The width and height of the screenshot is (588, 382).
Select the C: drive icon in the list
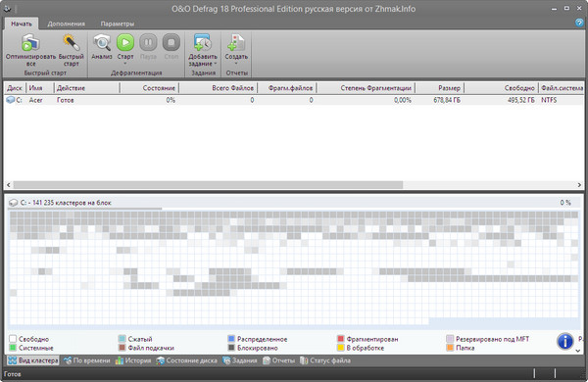click(11, 100)
